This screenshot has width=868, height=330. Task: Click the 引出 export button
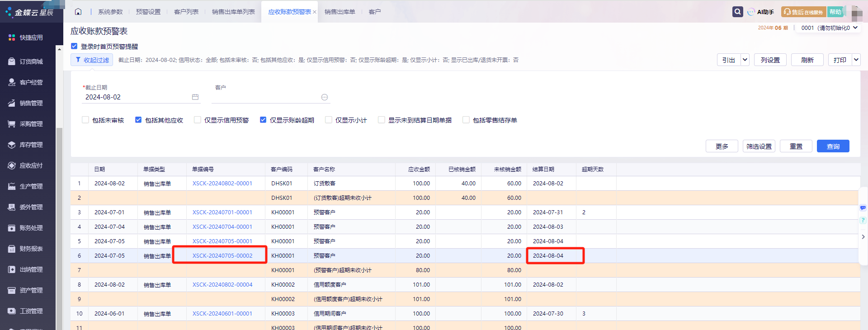(x=729, y=60)
